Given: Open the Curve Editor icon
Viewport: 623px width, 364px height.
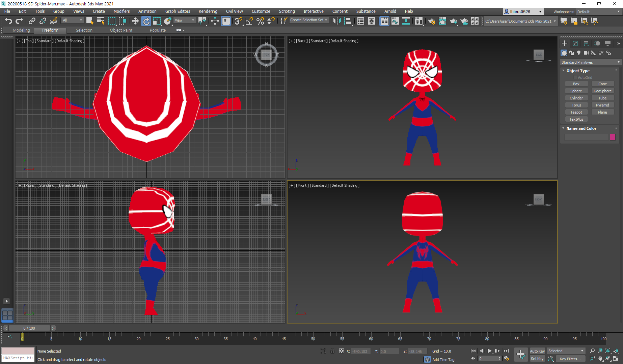Looking at the screenshot, I should point(395,21).
